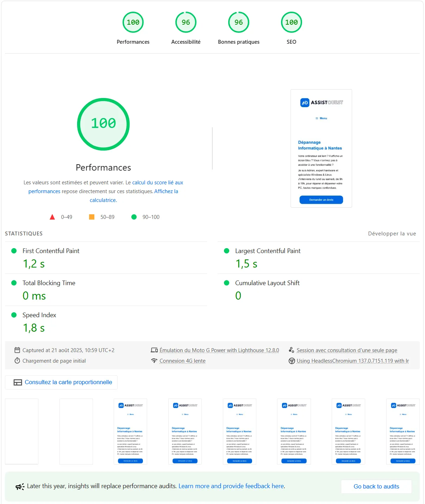Click the large green 100 performance gauge
Viewport: 425px width, 504px height.
103,124
